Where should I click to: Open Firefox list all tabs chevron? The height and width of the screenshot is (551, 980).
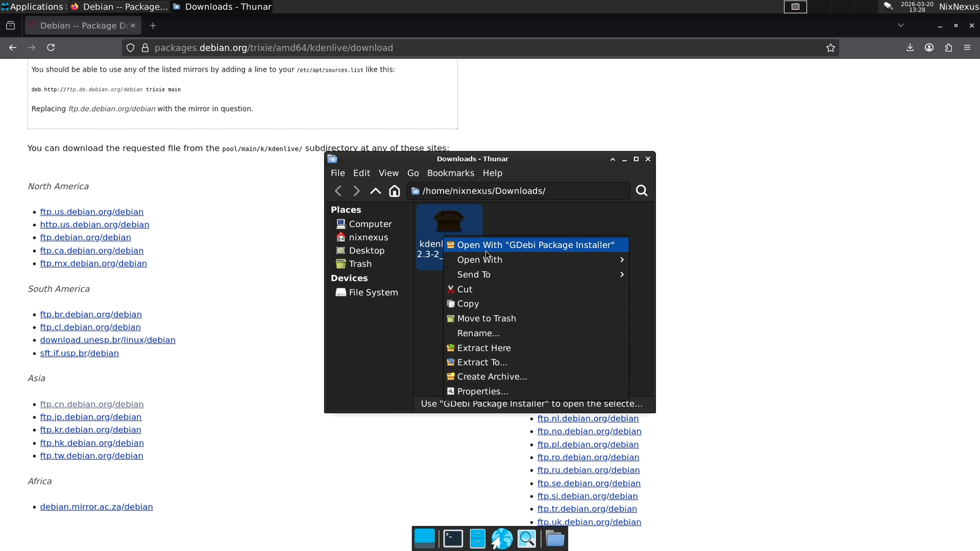click(x=900, y=26)
